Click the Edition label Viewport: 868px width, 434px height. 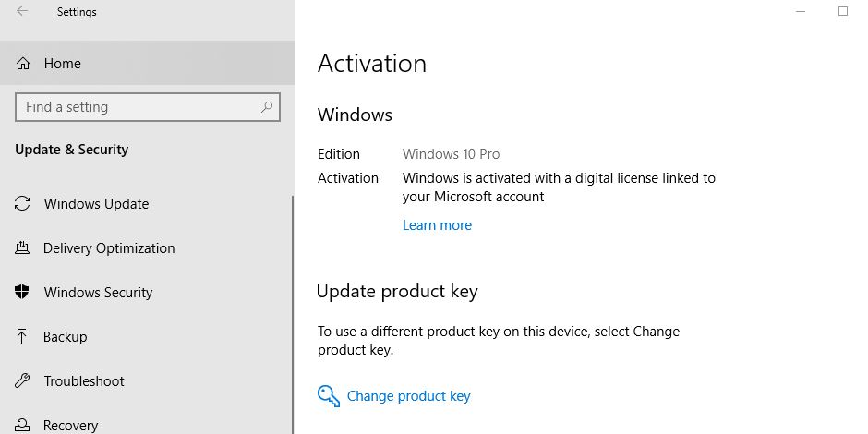click(x=339, y=154)
